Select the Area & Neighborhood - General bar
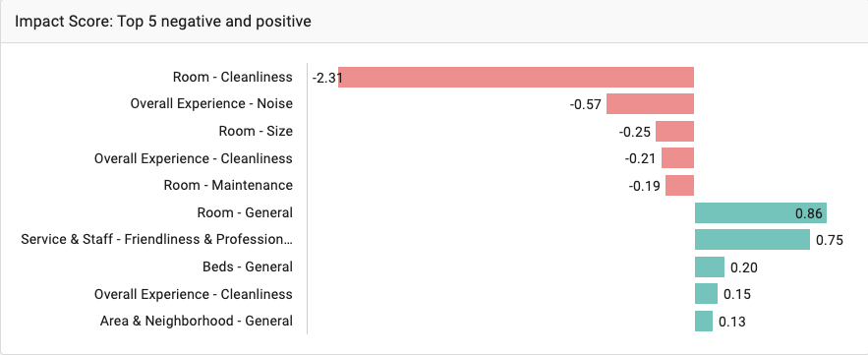 704,322
